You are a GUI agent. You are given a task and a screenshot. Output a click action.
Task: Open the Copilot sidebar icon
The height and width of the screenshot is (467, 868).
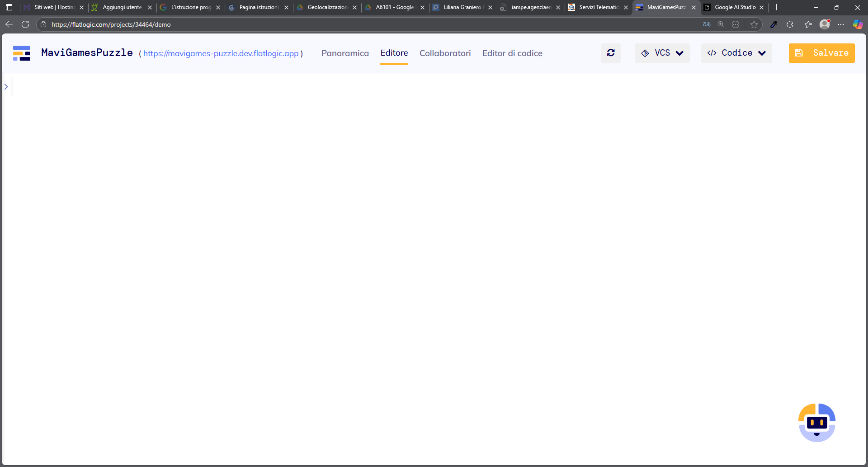pyautogui.click(x=858, y=24)
